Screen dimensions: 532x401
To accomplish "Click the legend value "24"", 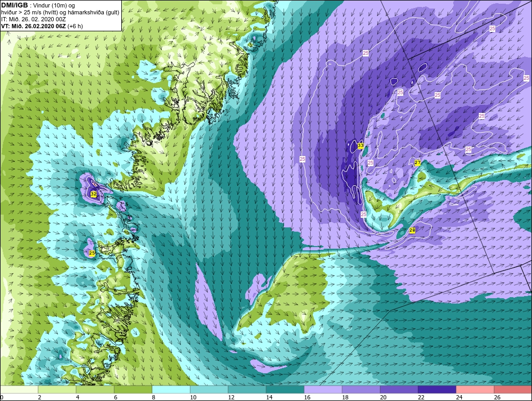I will pos(459,397).
